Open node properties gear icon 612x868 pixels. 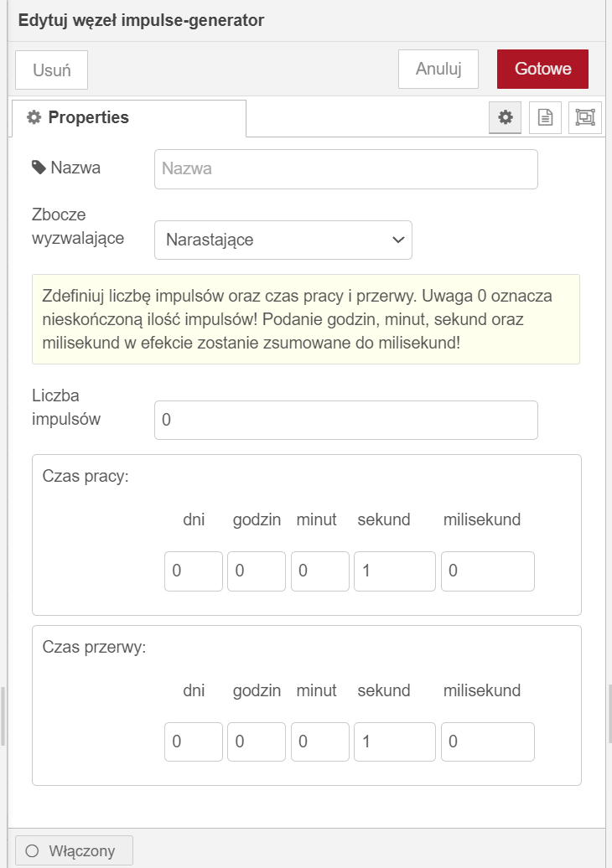(x=505, y=117)
